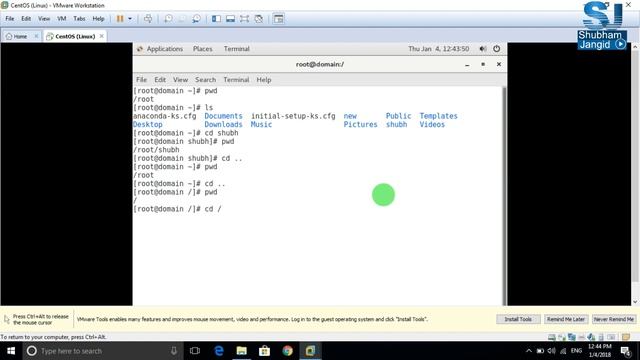Click the Windows volume tray icon
Viewport: 640px width, 360px height.
551,351
